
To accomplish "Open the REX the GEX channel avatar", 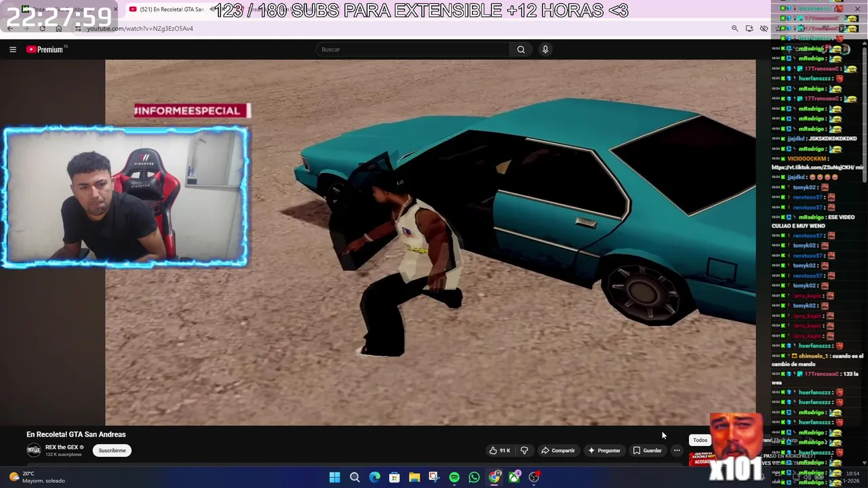I will point(33,451).
